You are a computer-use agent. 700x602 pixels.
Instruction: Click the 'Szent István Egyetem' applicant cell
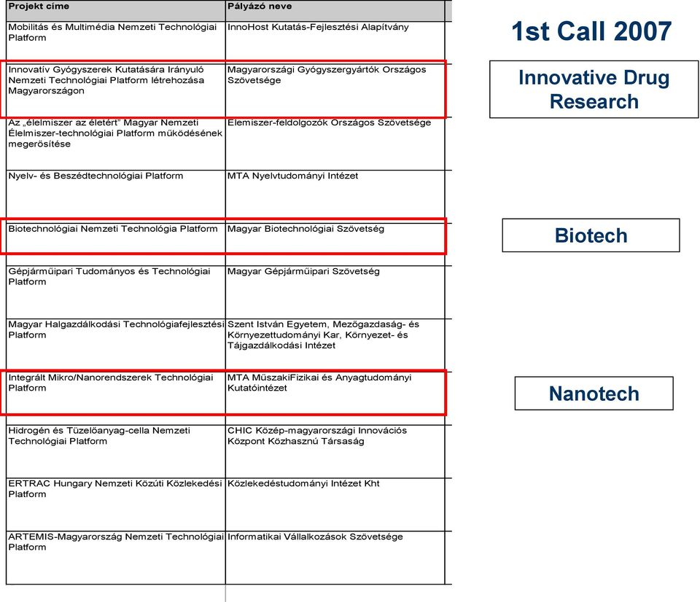coord(335,345)
